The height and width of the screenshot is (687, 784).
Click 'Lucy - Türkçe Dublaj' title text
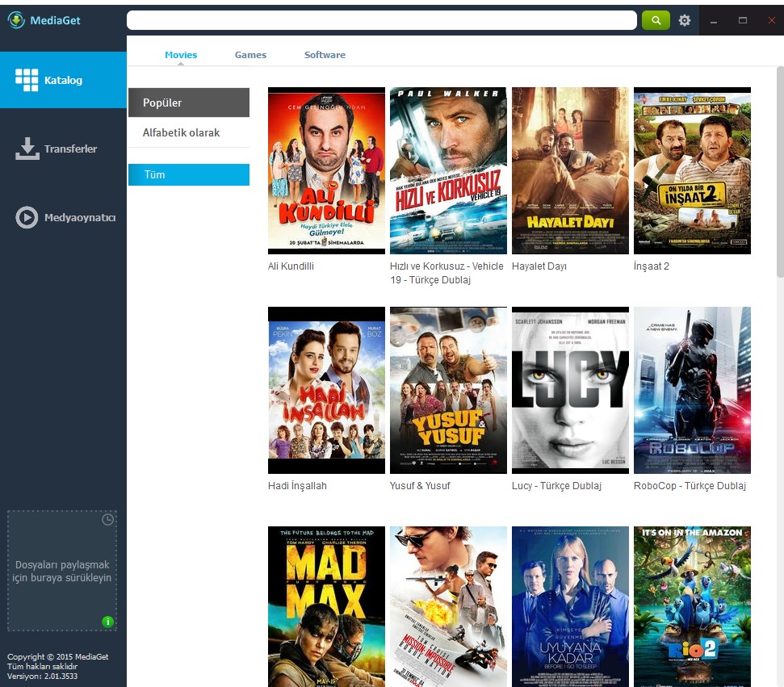click(556, 485)
